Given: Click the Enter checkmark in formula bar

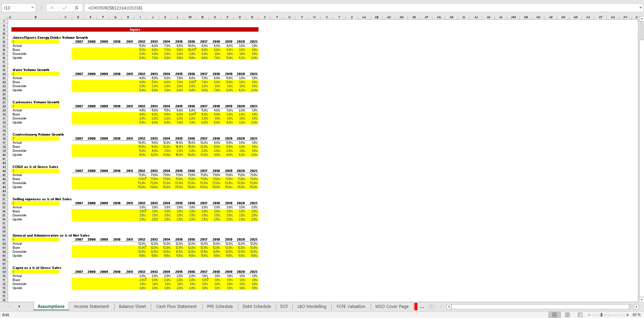Looking at the screenshot, I should [64, 7].
